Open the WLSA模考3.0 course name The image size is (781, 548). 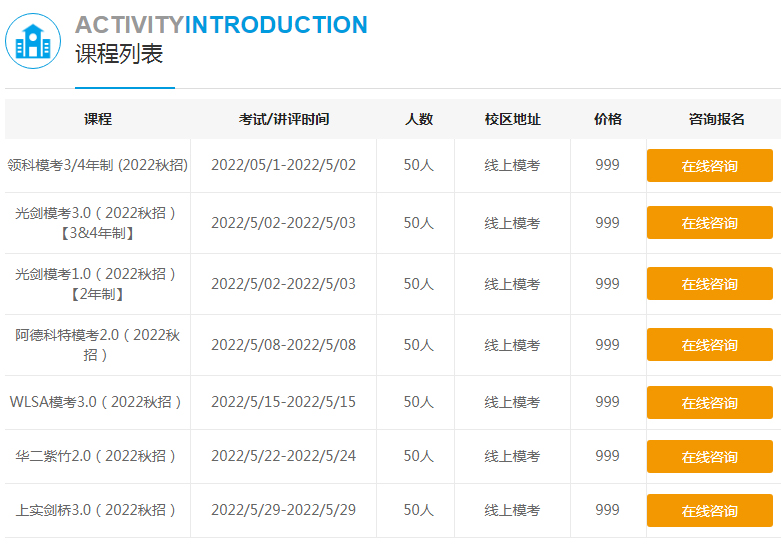pyautogui.click(x=96, y=402)
